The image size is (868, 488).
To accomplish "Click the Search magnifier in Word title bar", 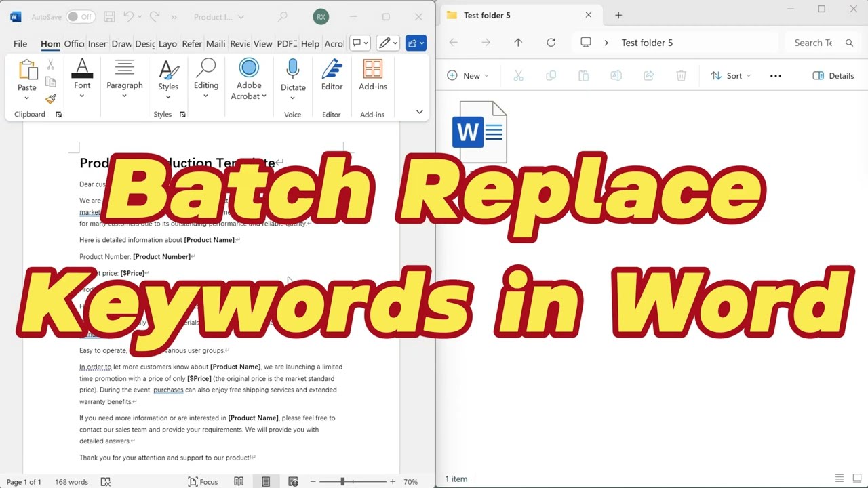I will pos(283,16).
